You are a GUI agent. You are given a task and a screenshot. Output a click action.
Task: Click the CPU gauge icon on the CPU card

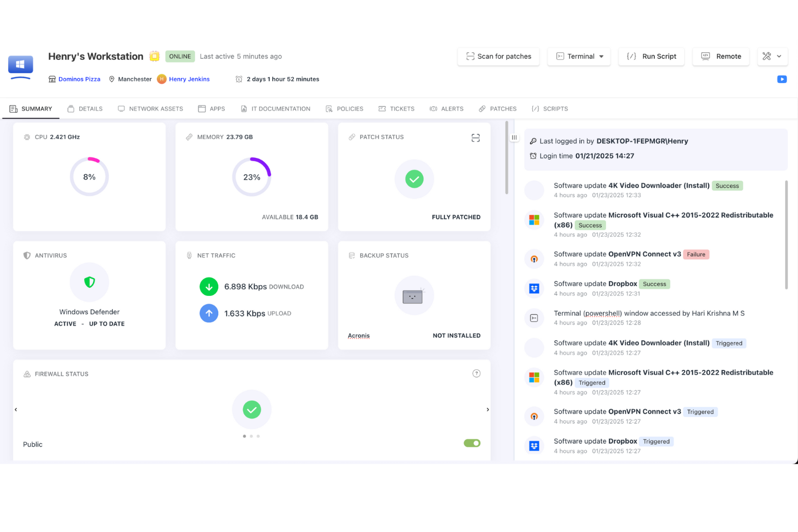pos(26,137)
